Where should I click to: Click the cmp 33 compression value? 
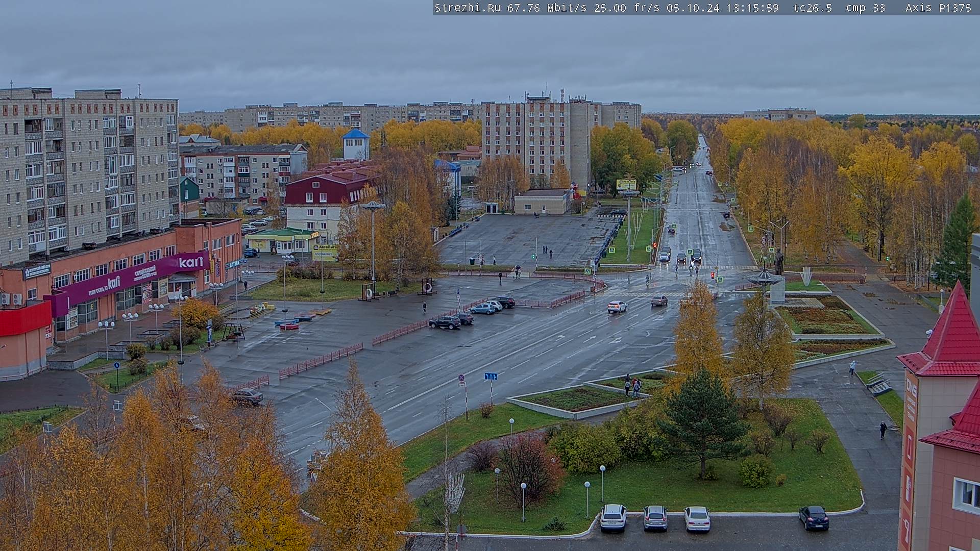tap(865, 8)
